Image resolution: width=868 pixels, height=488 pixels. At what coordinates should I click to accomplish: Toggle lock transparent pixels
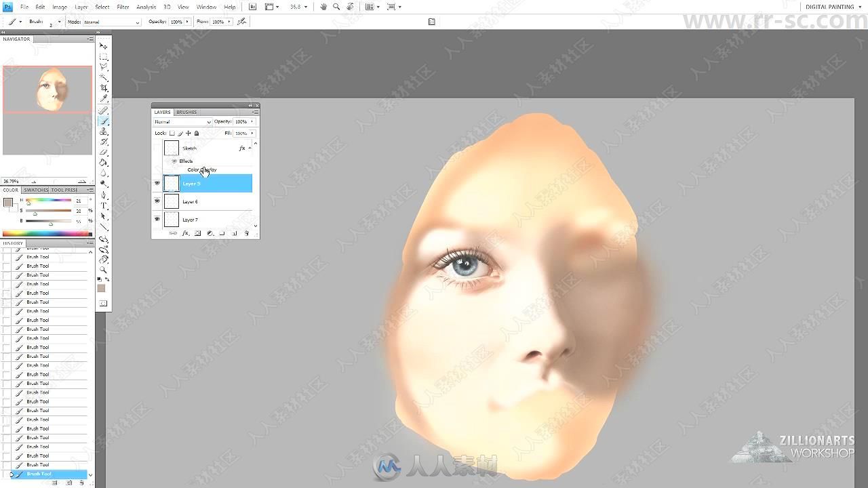pos(173,133)
